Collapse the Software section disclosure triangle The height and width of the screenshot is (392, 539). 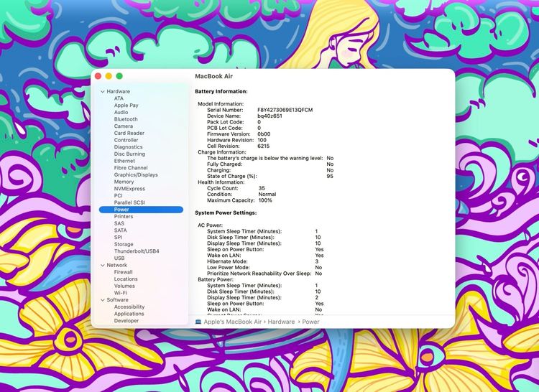102,300
